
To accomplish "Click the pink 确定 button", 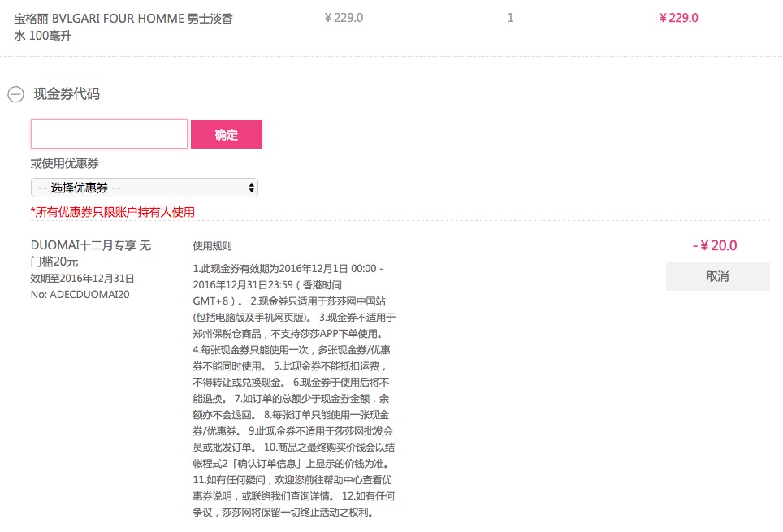I will pos(227,134).
